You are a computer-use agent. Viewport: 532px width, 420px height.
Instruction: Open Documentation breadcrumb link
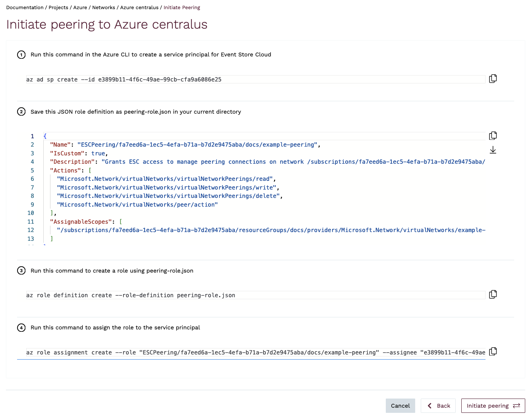pyautogui.click(x=25, y=8)
